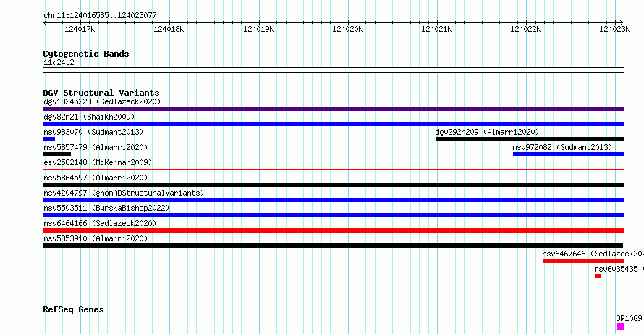This screenshot has height=334, width=644.
Task: Click the 11q24.2 band line
Action: [333, 70]
